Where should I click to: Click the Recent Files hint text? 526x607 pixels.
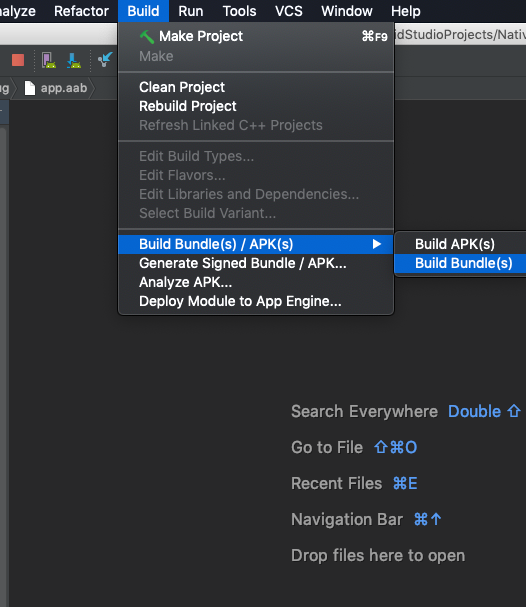click(x=336, y=483)
